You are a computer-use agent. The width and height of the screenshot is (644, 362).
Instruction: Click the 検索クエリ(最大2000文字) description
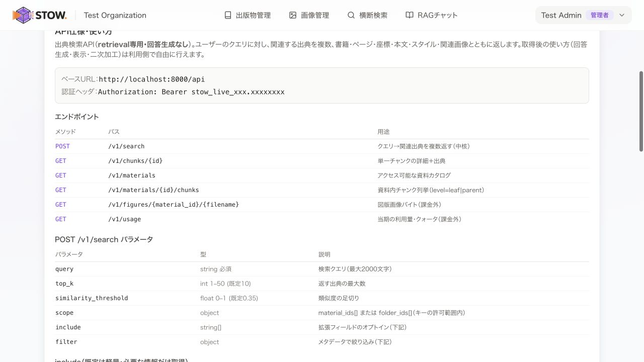[x=355, y=269]
